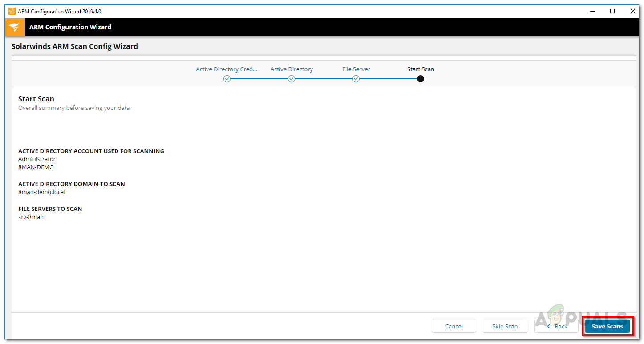Click 'ACTIVE DIRECTORY DOMAIN TO SCAN' label
This screenshot has height=344, width=644.
click(x=72, y=184)
